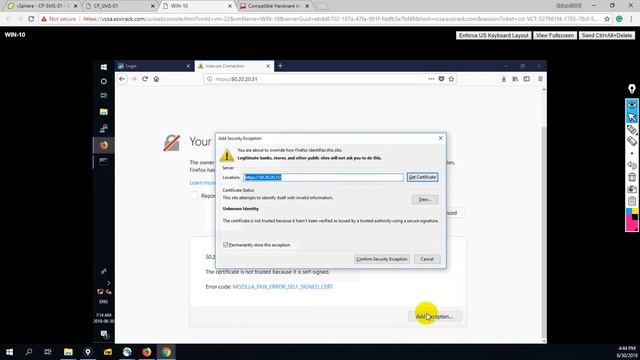Send Ctrl+Alt+Delete to the VM
640x360 pixels.
[x=607, y=36]
